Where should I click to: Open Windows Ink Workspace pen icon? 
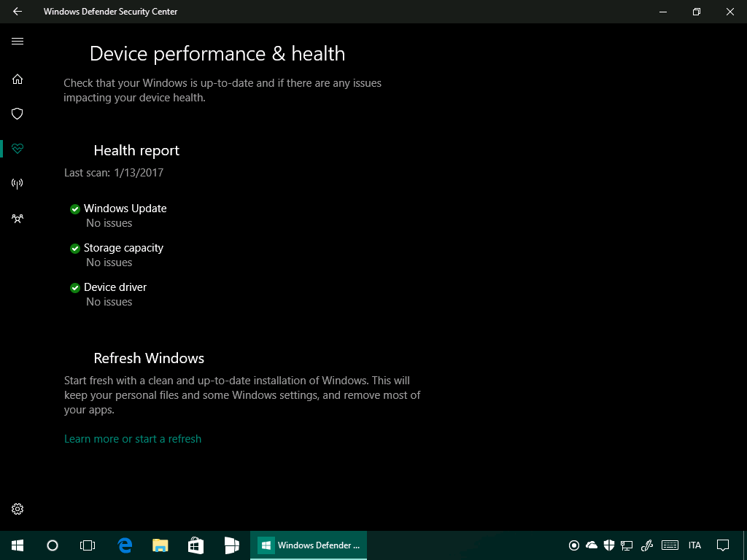pyautogui.click(x=646, y=545)
